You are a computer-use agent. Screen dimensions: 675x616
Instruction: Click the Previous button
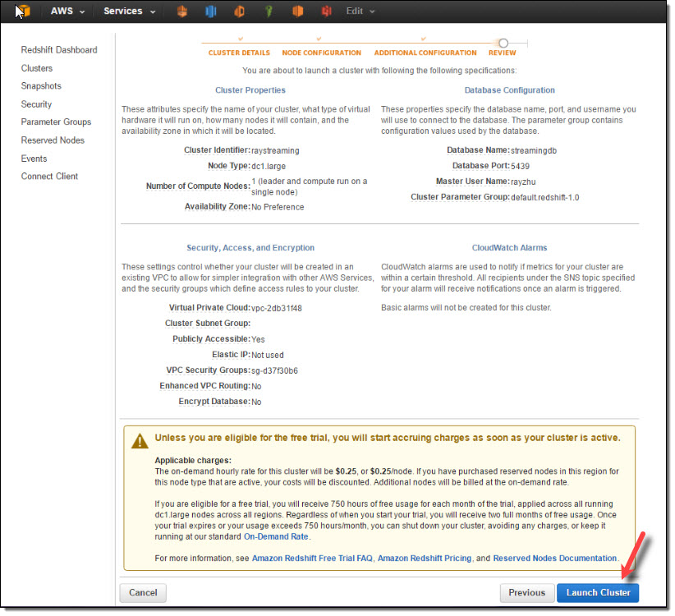tap(526, 592)
